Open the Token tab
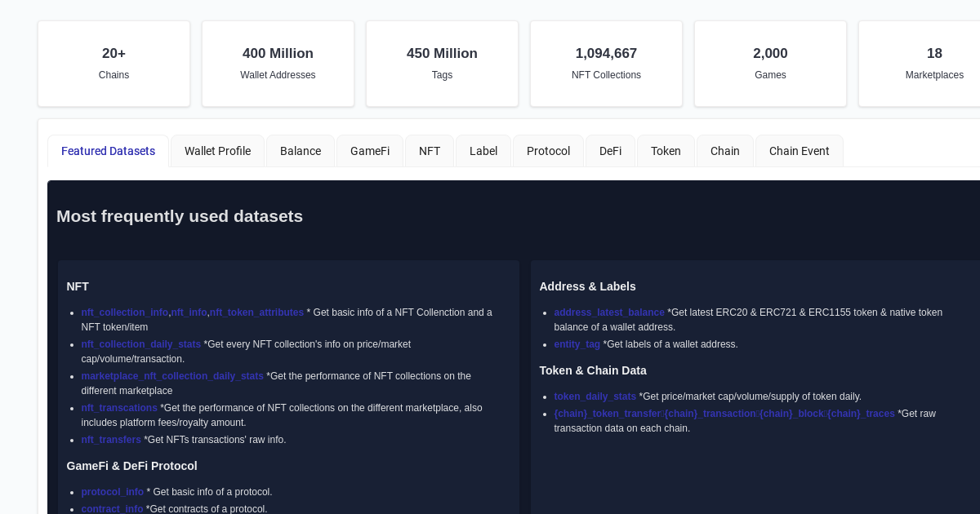 [666, 151]
